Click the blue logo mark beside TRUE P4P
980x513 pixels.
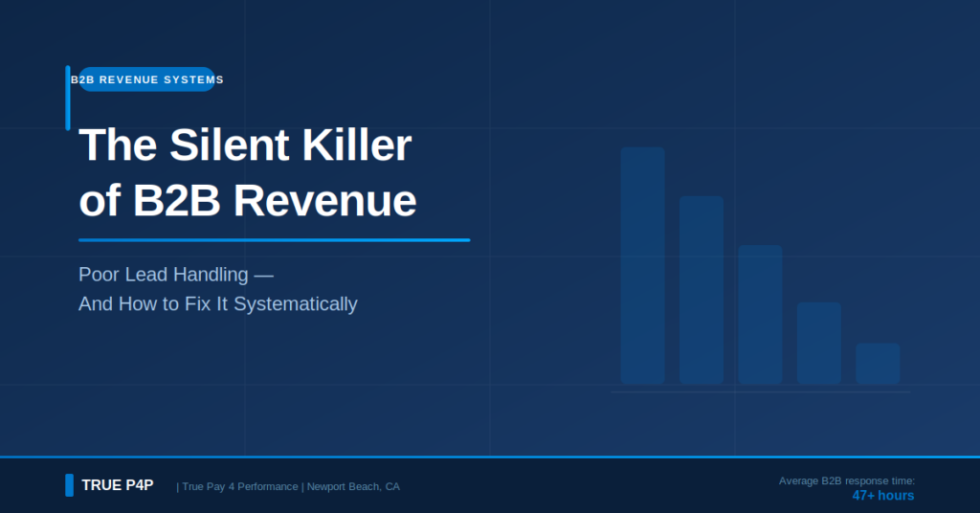tap(69, 485)
